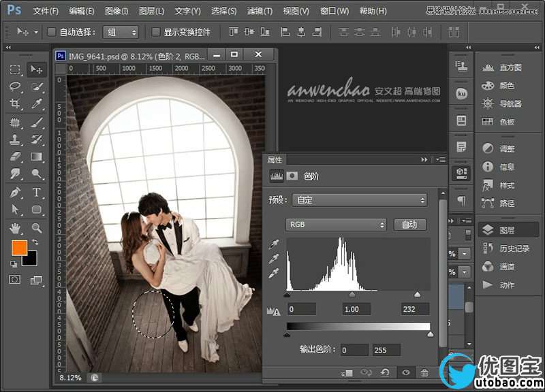The width and height of the screenshot is (545, 392).
Task: Select the Hand tool
Action: (x=15, y=228)
